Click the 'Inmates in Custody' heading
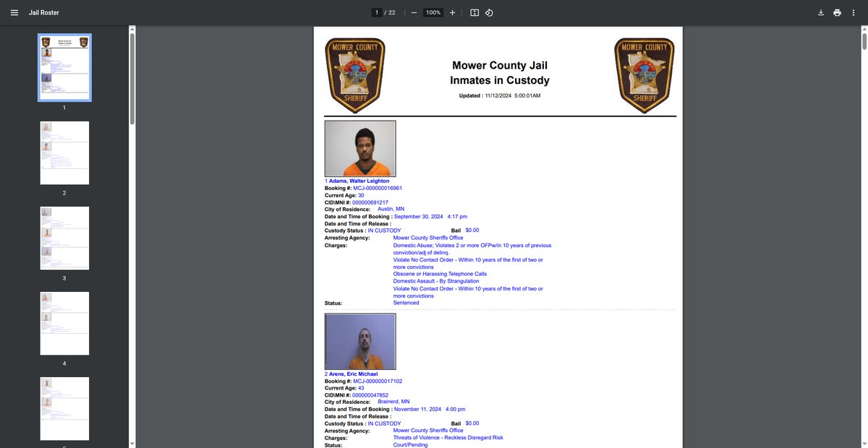868x448 pixels. 500,81
